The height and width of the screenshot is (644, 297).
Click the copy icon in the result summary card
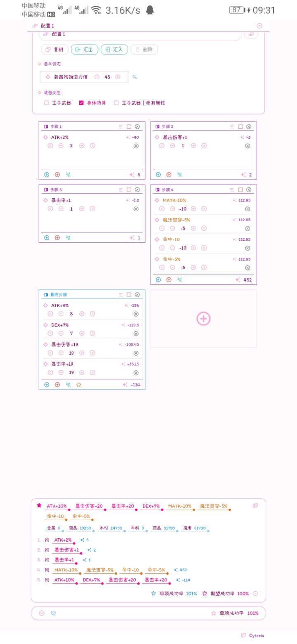coord(255,506)
